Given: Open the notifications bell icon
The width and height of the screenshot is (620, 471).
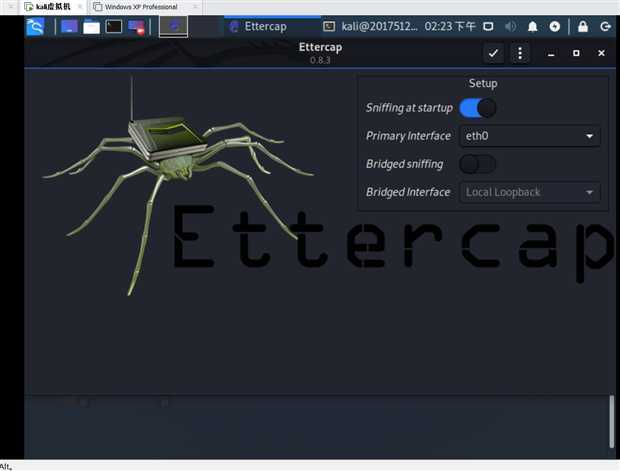Looking at the screenshot, I should (x=533, y=26).
